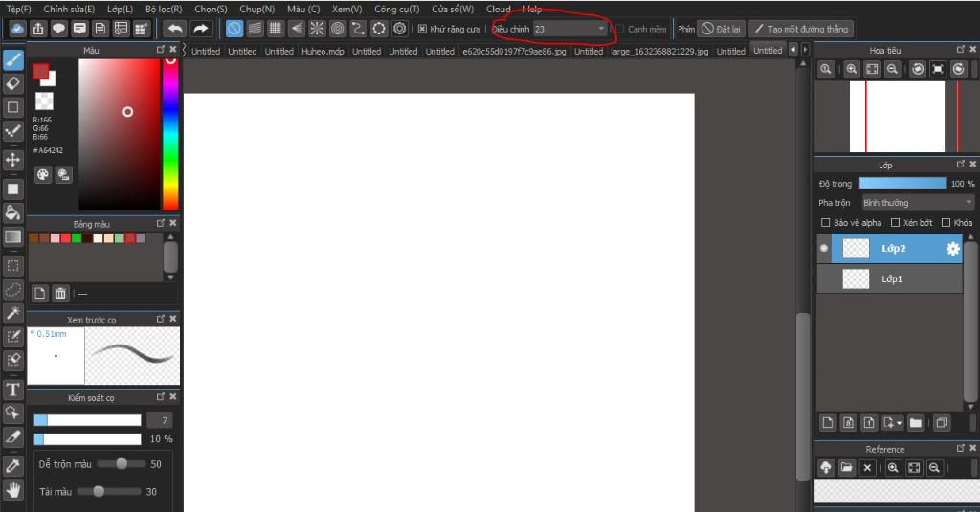Select the Brush tool in left toolbar
Screen dimensions: 980x512
click(13, 60)
